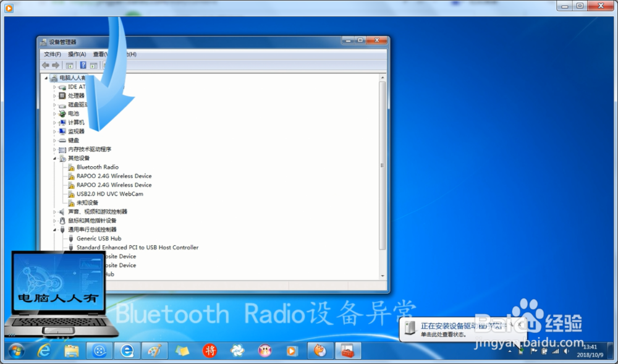618x364 pixels.
Task: Click the volume speaker icon in system tray
Action: coord(566,351)
